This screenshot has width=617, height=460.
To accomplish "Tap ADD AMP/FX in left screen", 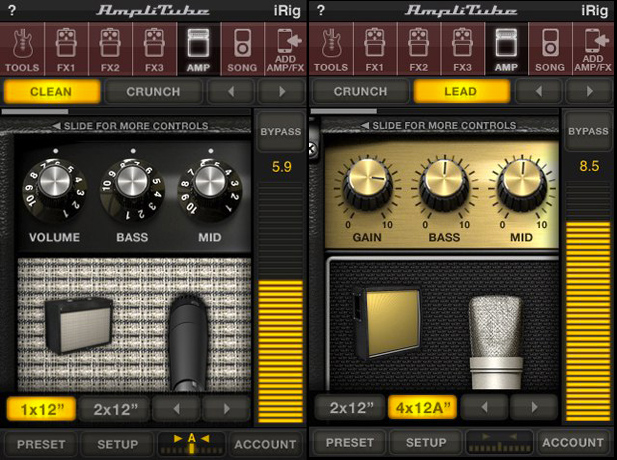I will point(286,49).
